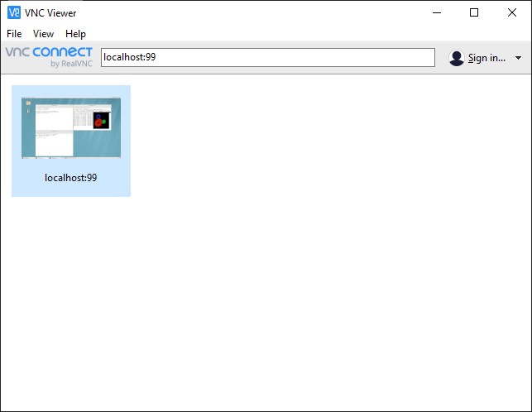532x412 pixels.
Task: Click the molecule graphic inside the preview thumbnail
Action: tap(102, 121)
